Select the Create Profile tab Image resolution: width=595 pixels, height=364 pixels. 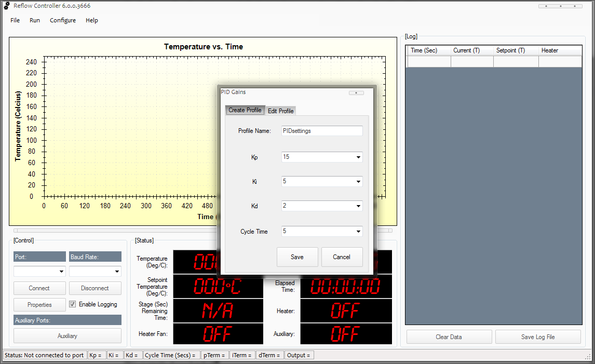click(x=245, y=110)
